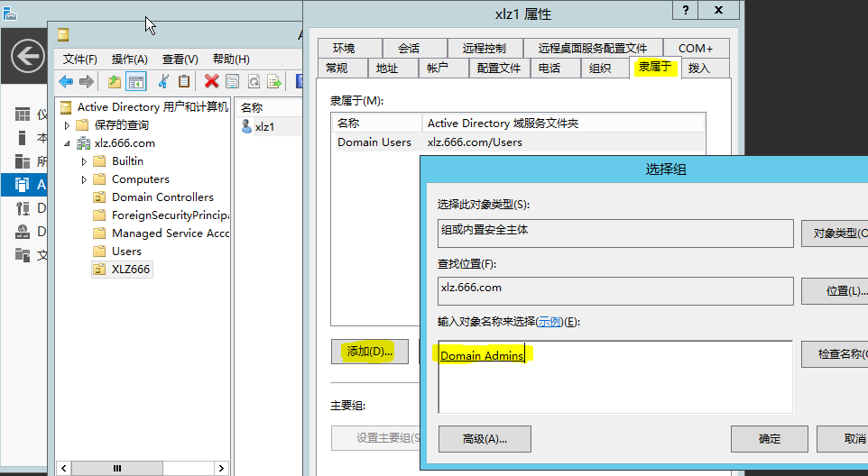Click the clipboard Paste icon

[x=184, y=82]
